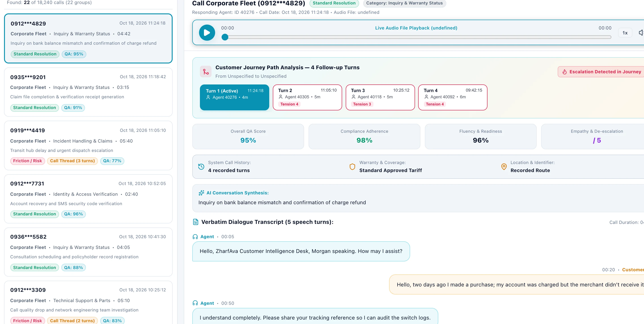Click the Fluency & Readiness 96% card
Image resolution: width=644 pixels, height=324 pixels.
[x=481, y=137]
